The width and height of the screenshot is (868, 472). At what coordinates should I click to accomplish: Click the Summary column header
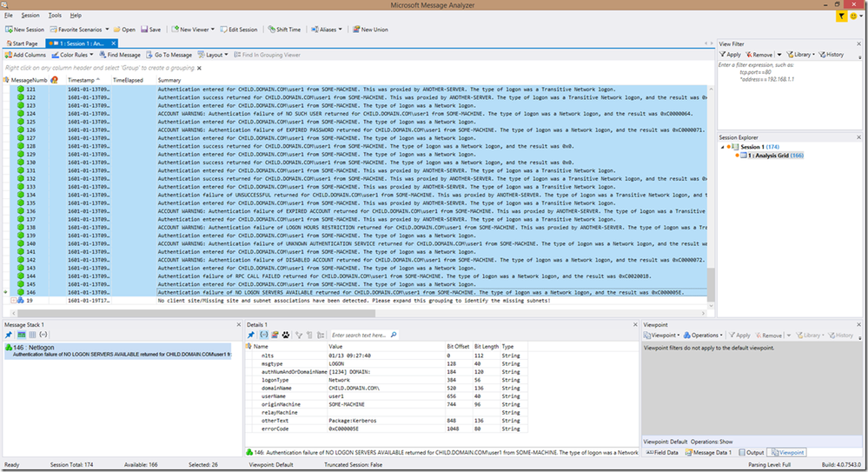169,80
